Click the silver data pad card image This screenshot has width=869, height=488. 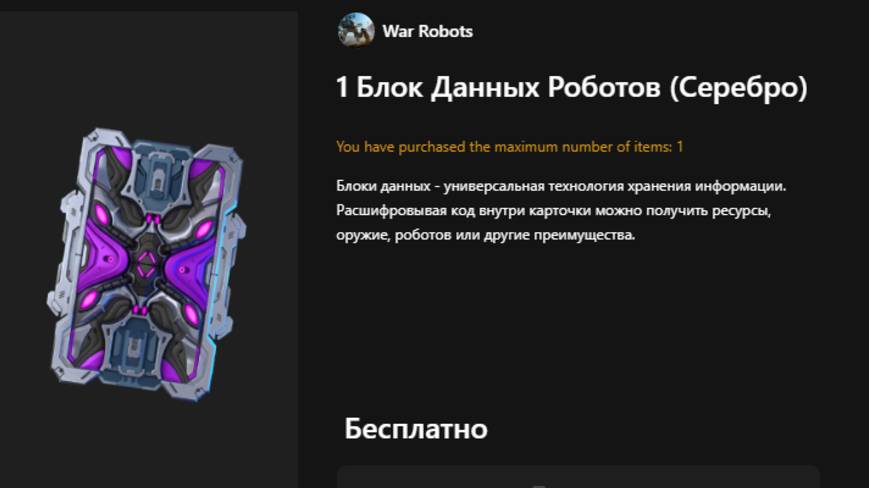click(x=146, y=264)
